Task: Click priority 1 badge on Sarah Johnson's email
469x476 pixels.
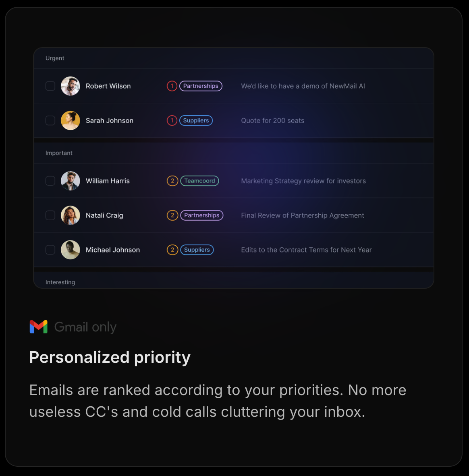Action: pyautogui.click(x=172, y=120)
